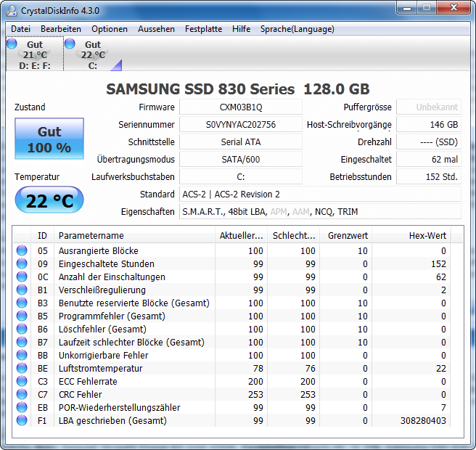This screenshot has height=450, width=476.
Task: Click the Standard field ACS-2 Revision 2
Action: [x=320, y=195]
